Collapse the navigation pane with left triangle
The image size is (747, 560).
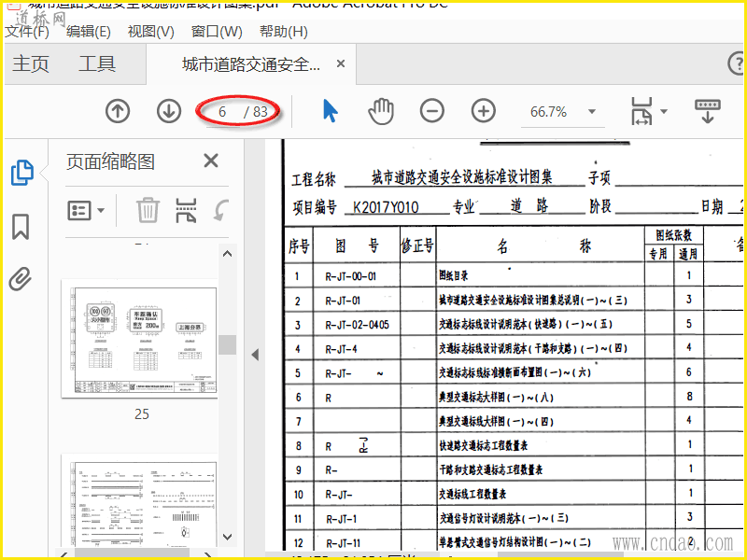(x=255, y=355)
